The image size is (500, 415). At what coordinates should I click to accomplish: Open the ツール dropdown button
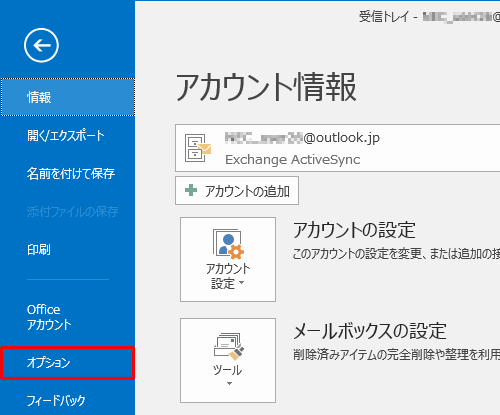click(228, 360)
